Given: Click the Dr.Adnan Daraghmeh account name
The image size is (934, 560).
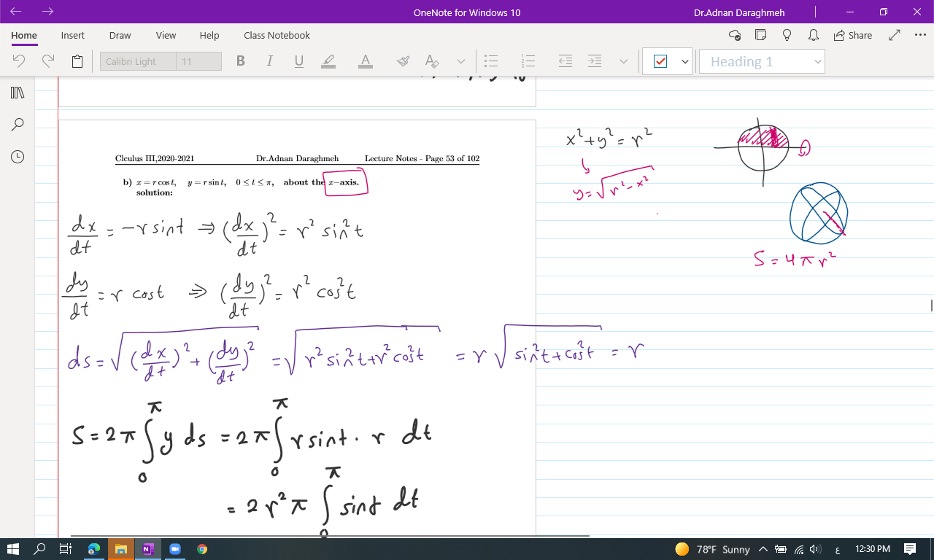Looking at the screenshot, I should [739, 12].
